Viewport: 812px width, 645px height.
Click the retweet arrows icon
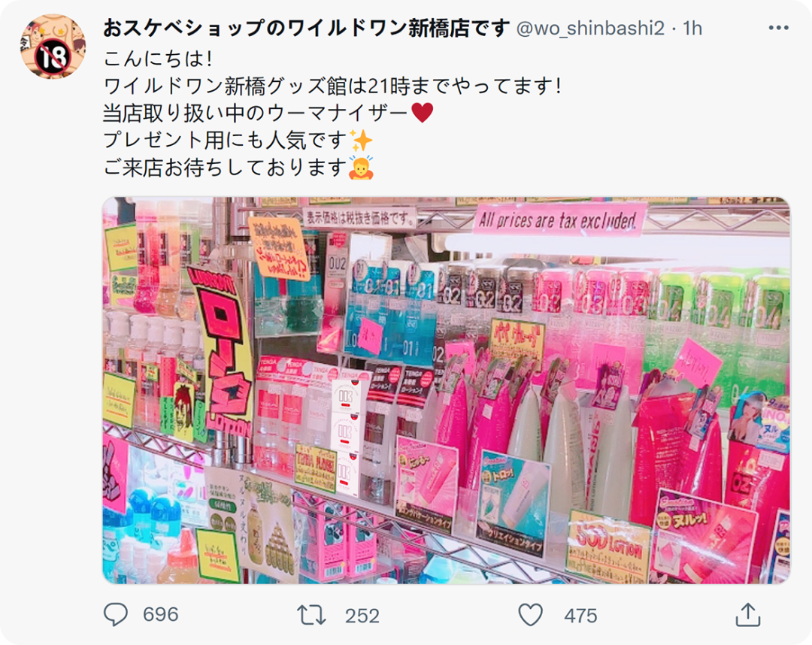click(x=311, y=616)
